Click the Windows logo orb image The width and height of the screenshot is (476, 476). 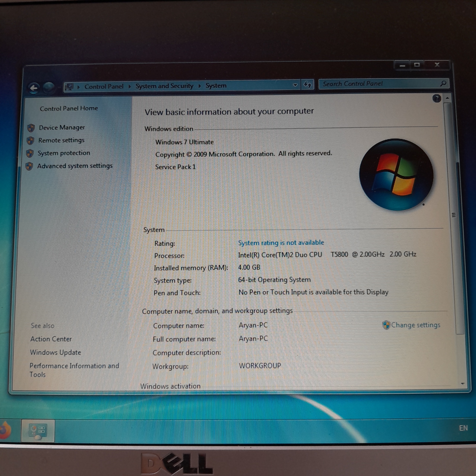coord(396,174)
